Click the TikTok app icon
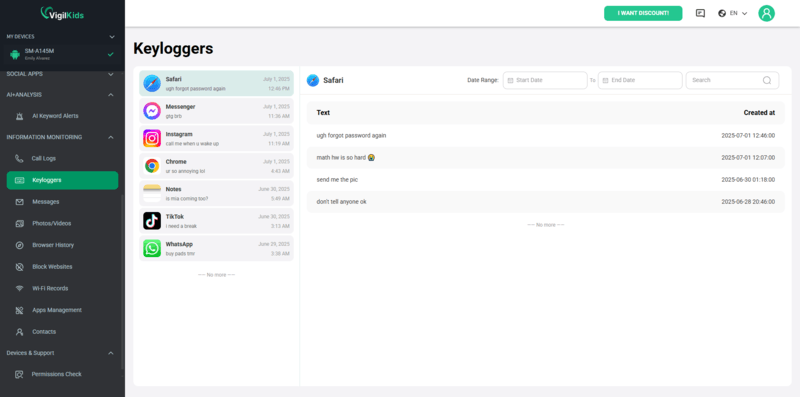The height and width of the screenshot is (397, 800). click(152, 221)
